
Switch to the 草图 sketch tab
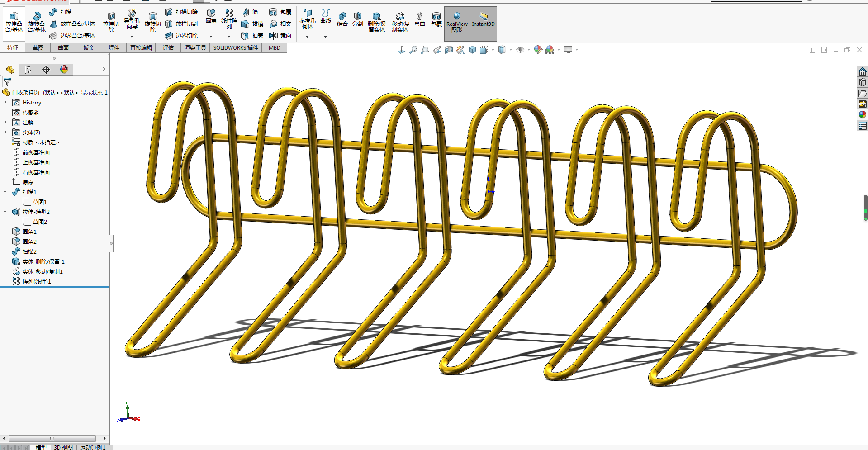(x=38, y=48)
